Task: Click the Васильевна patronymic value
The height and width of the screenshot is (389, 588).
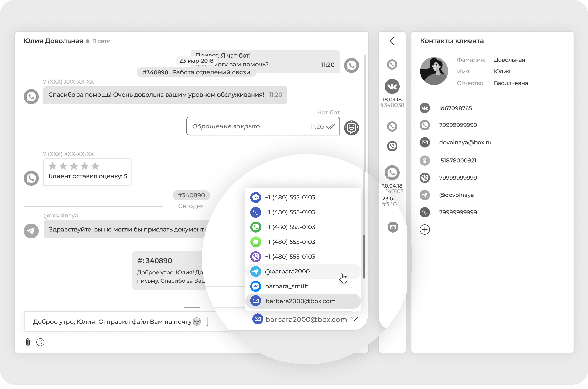Action: click(511, 83)
